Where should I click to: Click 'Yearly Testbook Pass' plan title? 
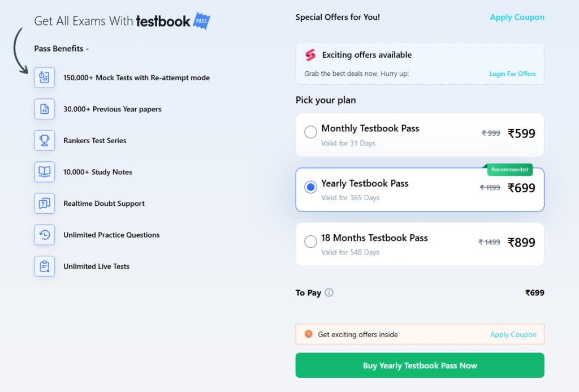[365, 183]
